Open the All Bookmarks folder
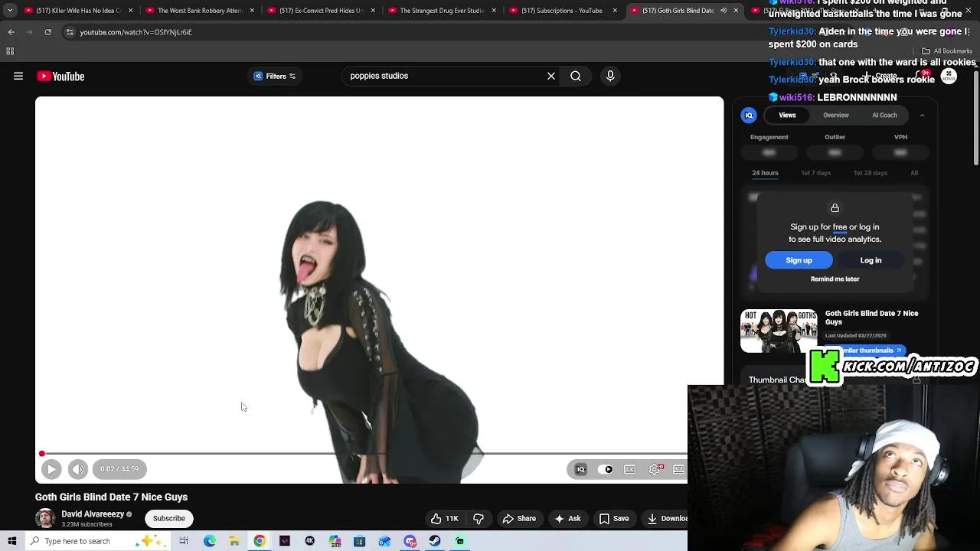 pos(947,51)
